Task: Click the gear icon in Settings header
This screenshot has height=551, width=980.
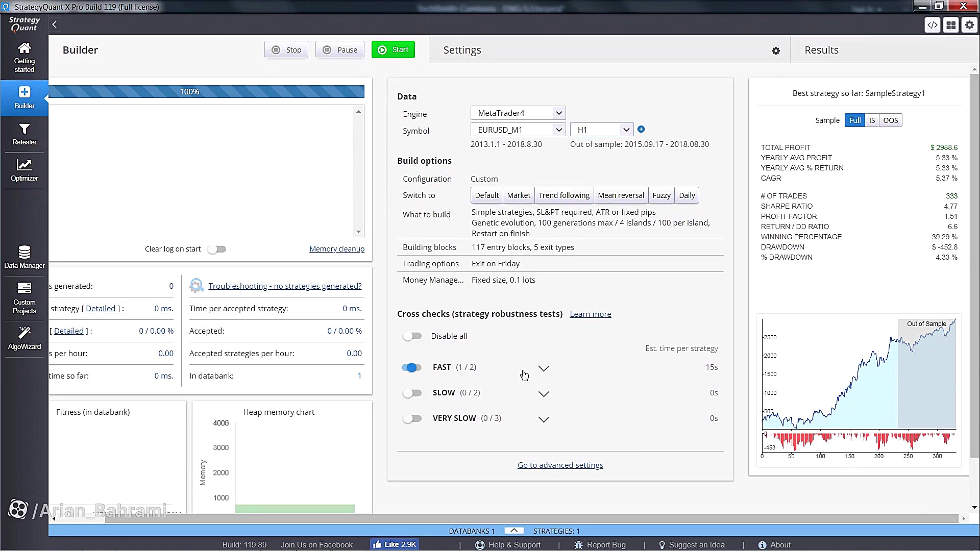Action: (776, 51)
